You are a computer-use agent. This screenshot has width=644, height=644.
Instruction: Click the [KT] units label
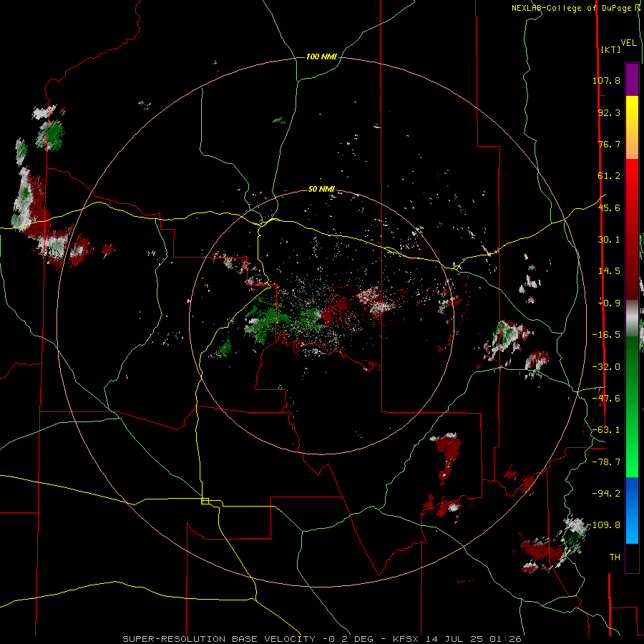[x=610, y=49]
